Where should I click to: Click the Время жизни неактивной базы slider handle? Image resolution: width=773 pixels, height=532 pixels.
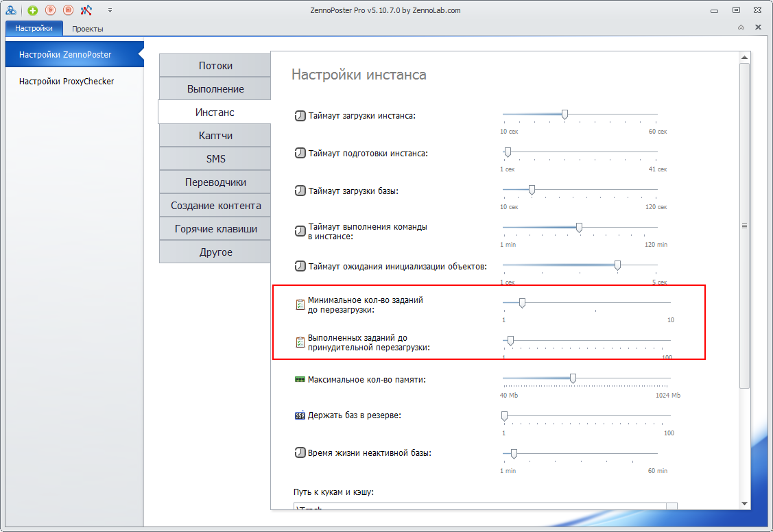point(514,454)
